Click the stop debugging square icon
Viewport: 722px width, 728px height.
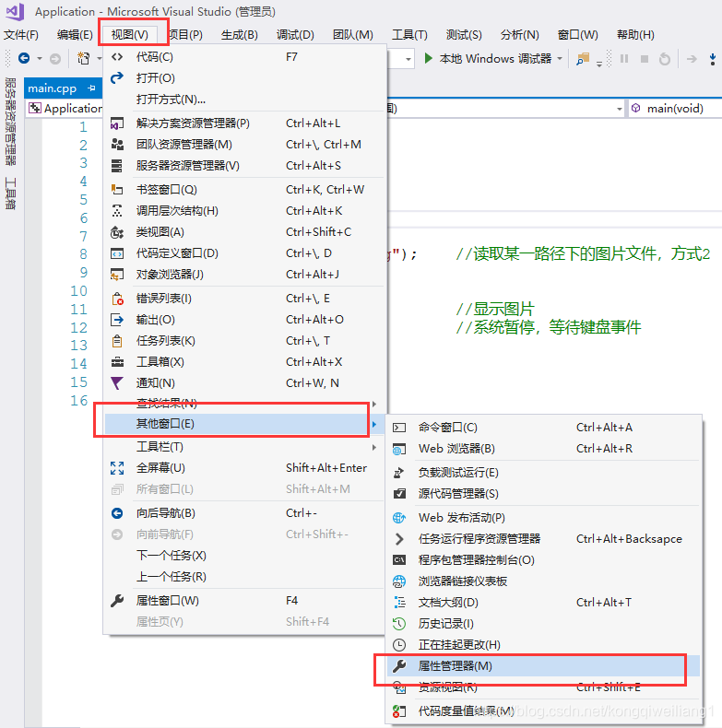click(645, 58)
